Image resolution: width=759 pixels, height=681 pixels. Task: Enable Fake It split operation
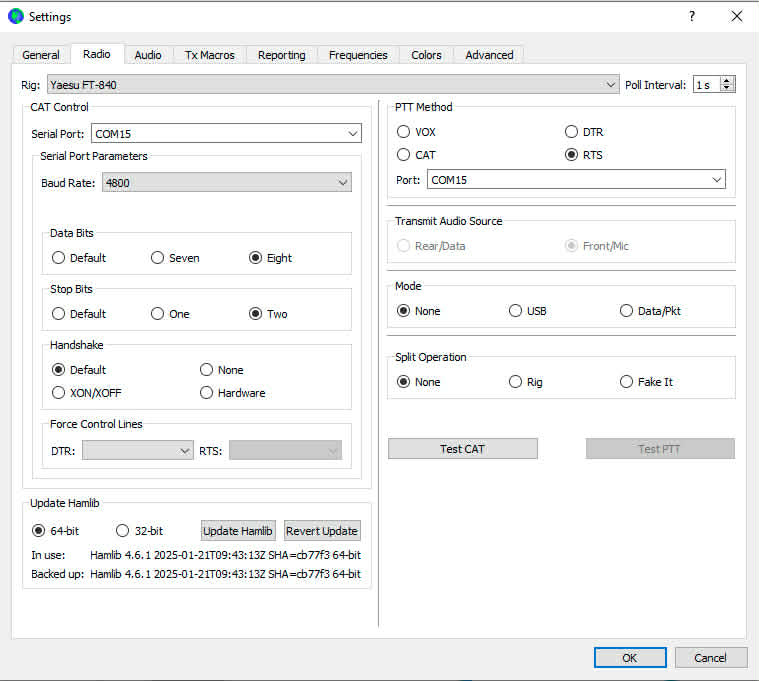pos(627,382)
